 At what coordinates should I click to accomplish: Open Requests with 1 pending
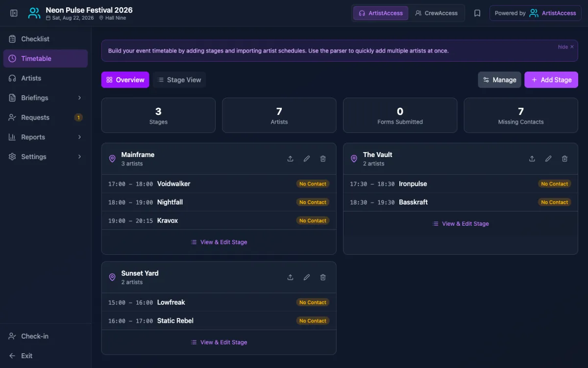[46, 117]
